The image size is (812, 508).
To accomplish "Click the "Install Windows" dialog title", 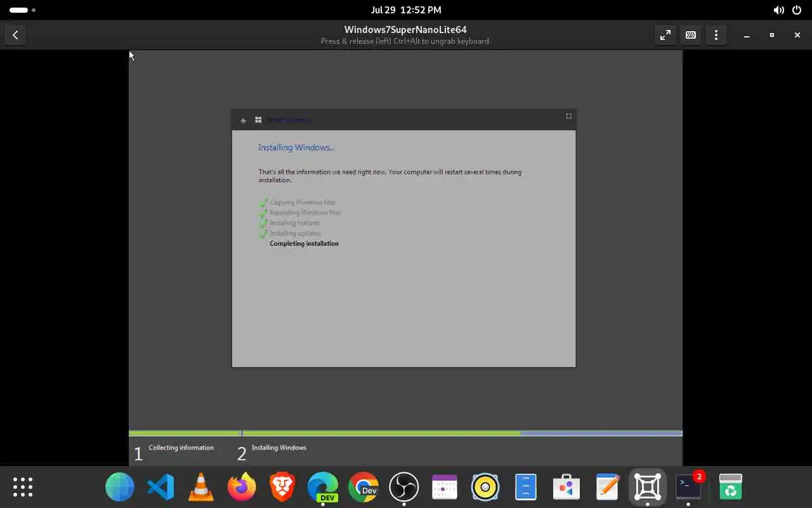I will (x=289, y=119).
